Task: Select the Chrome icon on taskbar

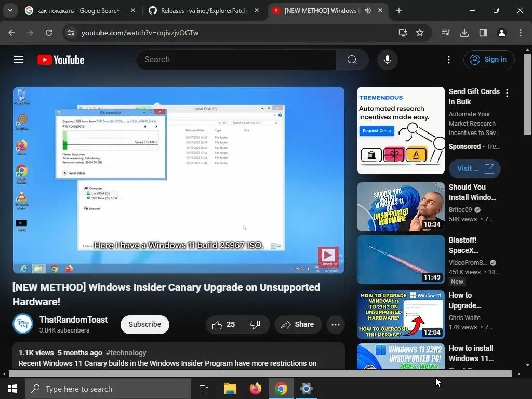Action: (281, 389)
